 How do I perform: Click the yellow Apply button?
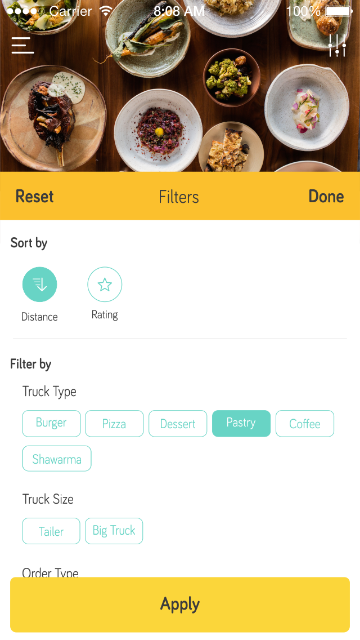(180, 604)
